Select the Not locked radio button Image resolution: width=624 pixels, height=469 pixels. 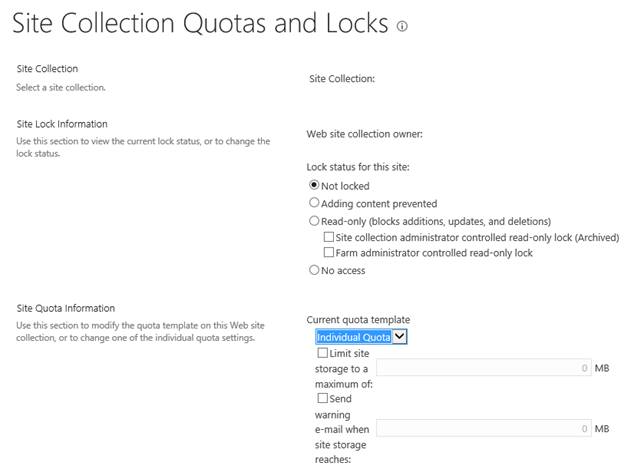tap(315, 186)
